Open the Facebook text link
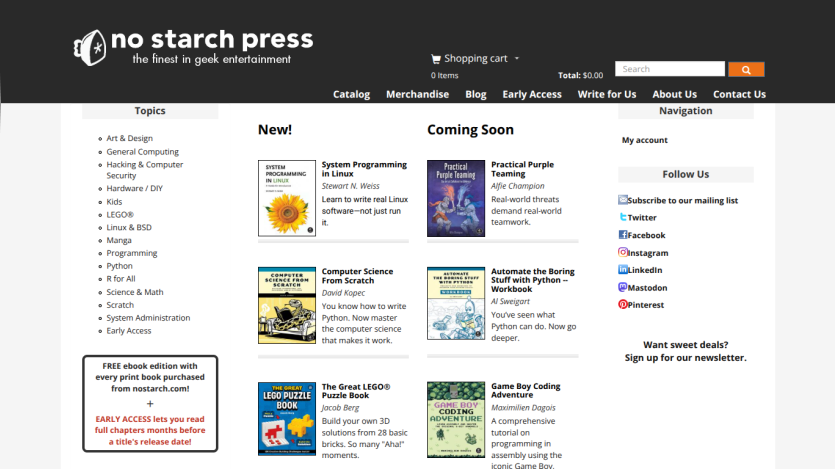Screen dimensions: 835x469 [x=646, y=235]
